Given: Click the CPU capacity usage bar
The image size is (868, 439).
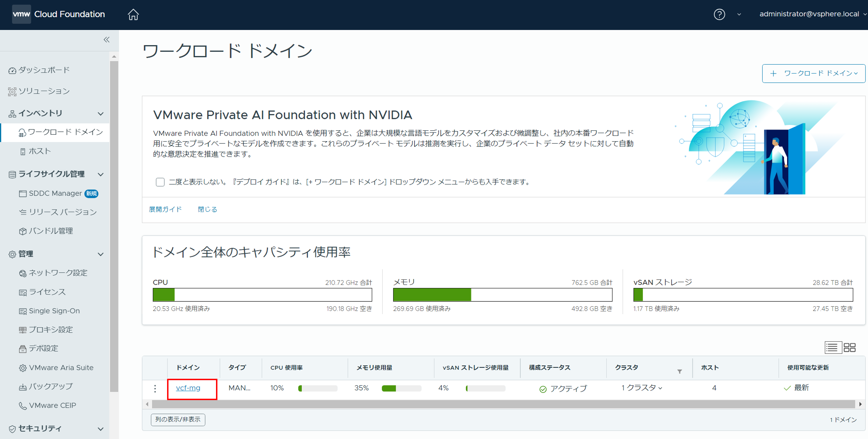Looking at the screenshot, I should [x=263, y=295].
